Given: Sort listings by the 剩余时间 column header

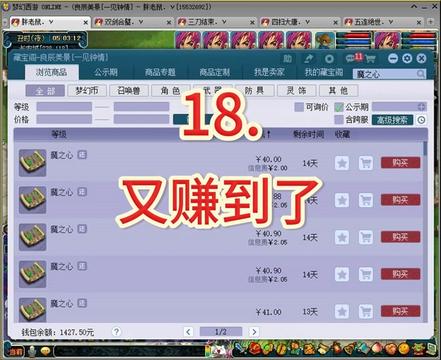Looking at the screenshot, I should (x=308, y=134).
